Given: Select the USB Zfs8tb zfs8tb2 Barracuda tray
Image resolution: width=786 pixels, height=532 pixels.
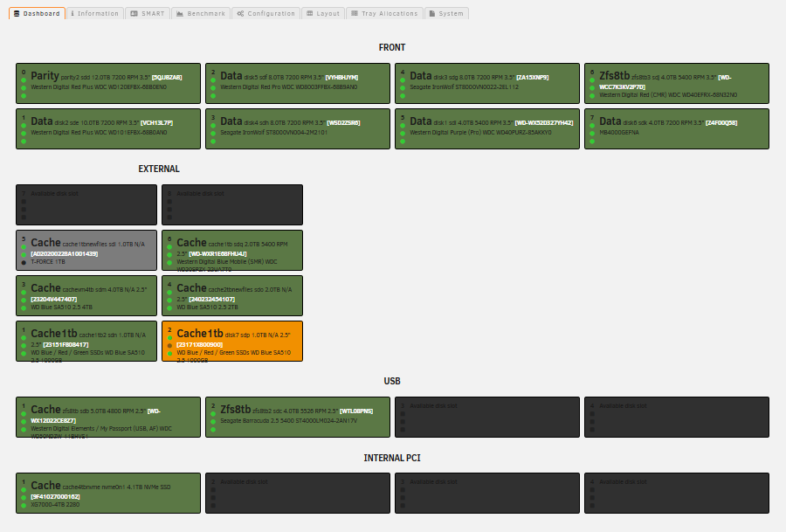Looking at the screenshot, I should 298,418.
